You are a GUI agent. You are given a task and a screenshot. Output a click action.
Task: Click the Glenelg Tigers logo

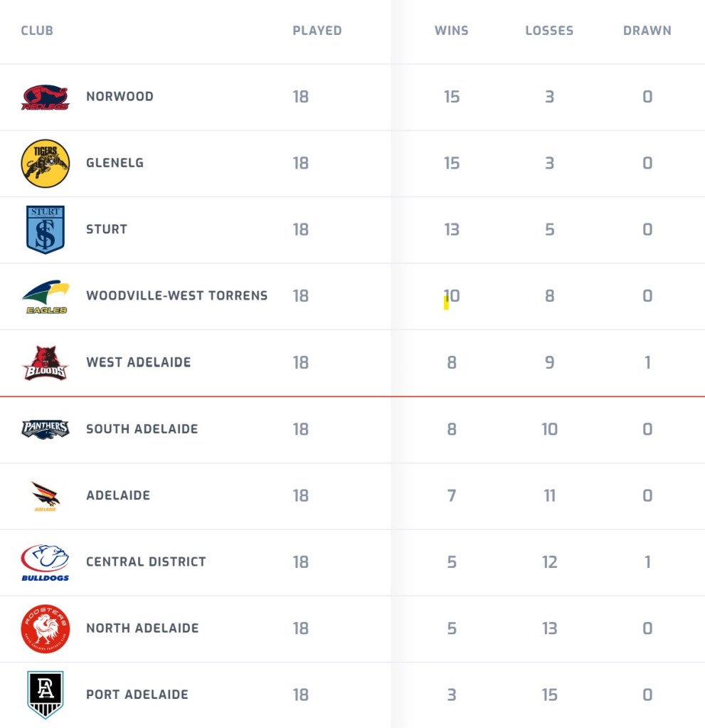point(46,164)
